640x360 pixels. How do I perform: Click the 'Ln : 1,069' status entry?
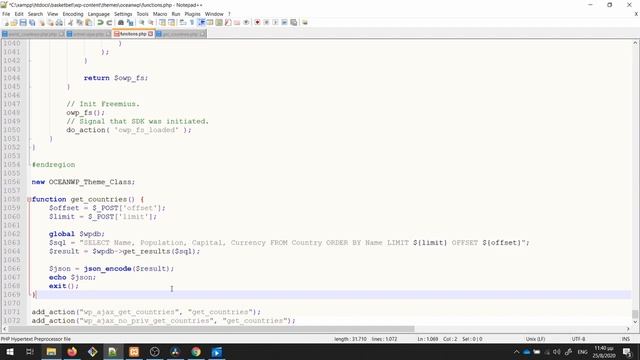pos(427,339)
